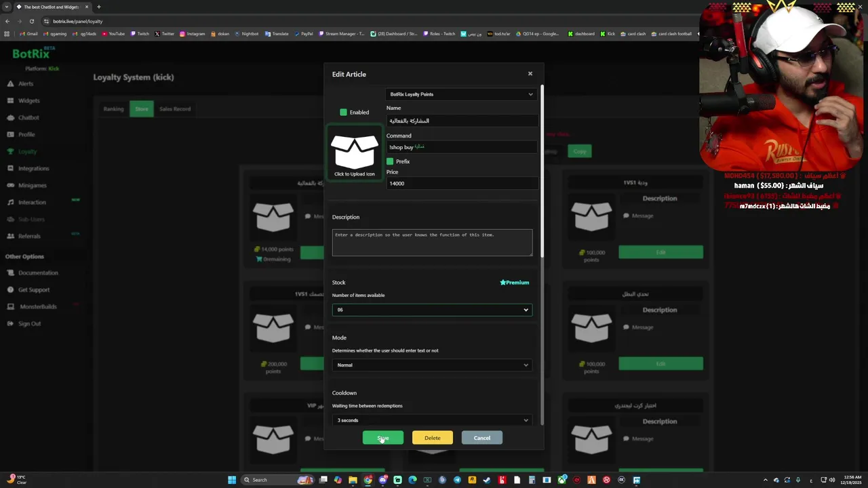Click the yellow Delete button
The height and width of the screenshot is (488, 868).
pyautogui.click(x=432, y=438)
